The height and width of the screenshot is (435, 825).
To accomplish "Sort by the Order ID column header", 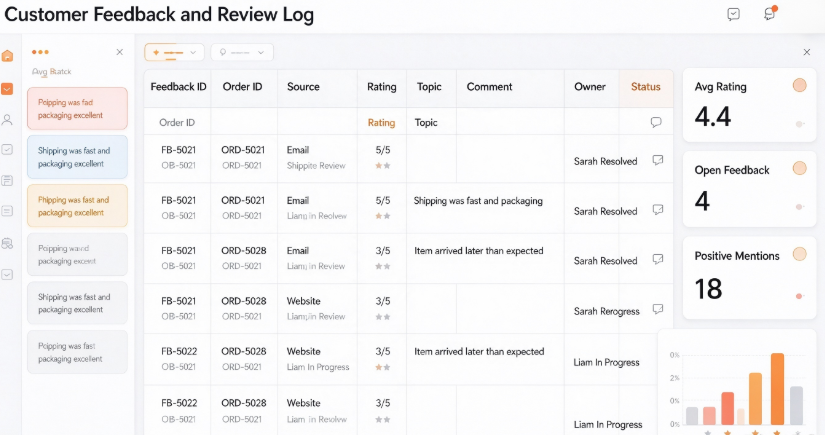I will [242, 87].
